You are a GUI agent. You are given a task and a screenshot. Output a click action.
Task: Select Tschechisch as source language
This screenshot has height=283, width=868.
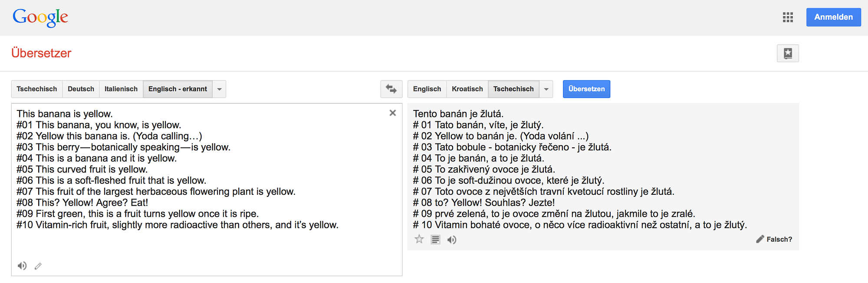pos(37,89)
